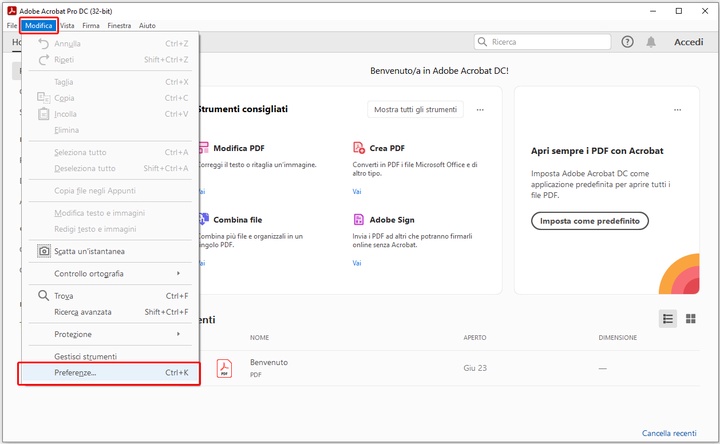Open the notifications bell icon
720x444 pixels.
[x=651, y=42]
